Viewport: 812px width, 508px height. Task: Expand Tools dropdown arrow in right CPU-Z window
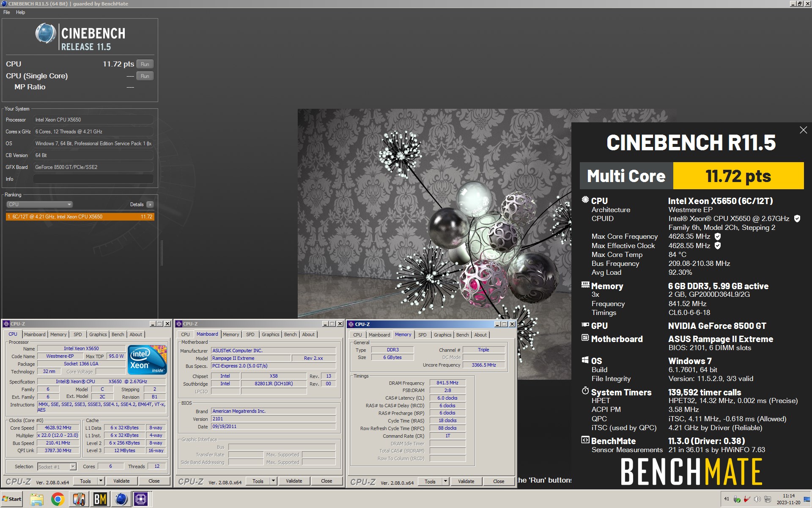tap(445, 481)
